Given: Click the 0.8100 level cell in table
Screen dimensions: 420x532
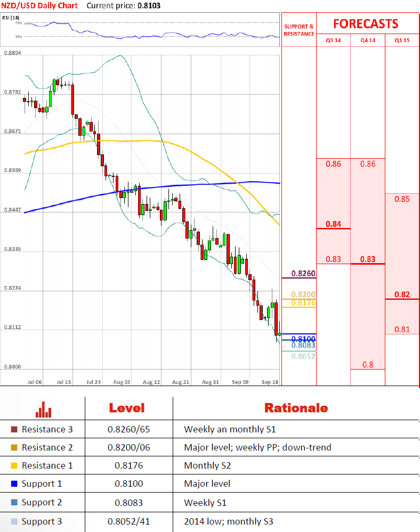Looking at the screenshot, I should click(x=128, y=484).
